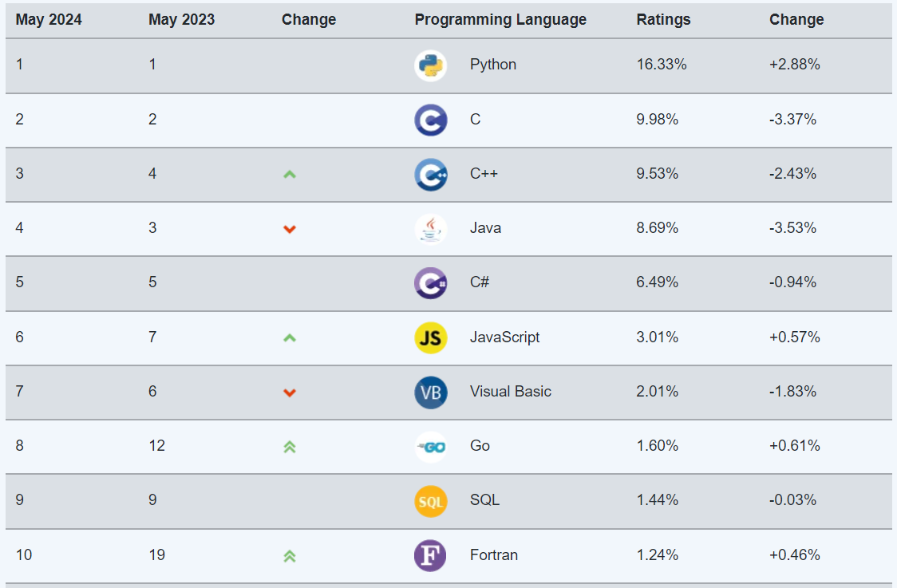Select the C# logo icon
The height and width of the screenshot is (588, 897).
(430, 283)
